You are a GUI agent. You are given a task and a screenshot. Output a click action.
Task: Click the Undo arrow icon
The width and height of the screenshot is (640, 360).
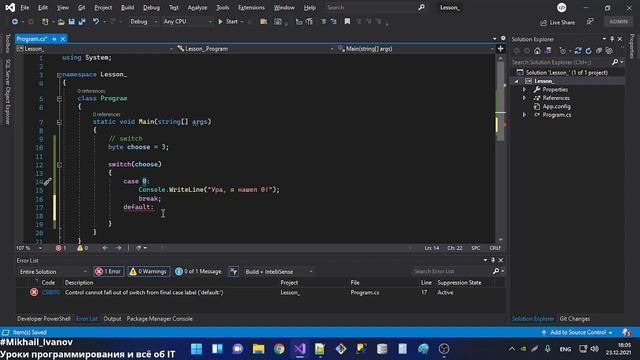point(96,22)
